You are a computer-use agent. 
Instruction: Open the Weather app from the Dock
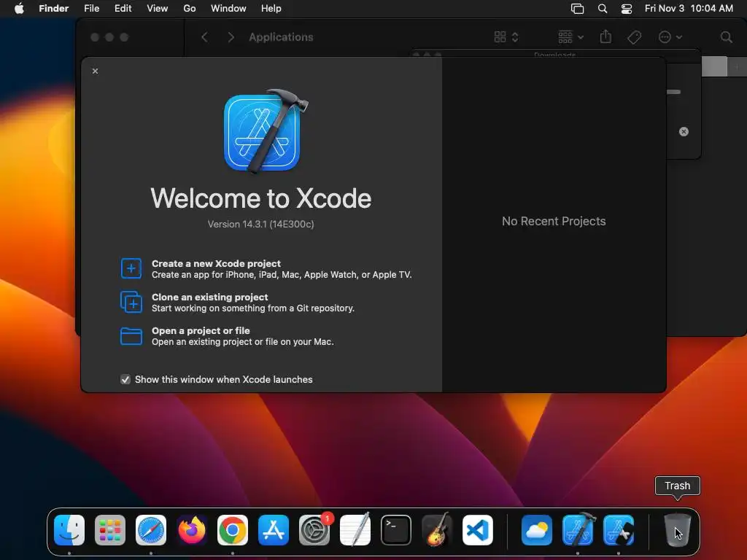coord(537,530)
